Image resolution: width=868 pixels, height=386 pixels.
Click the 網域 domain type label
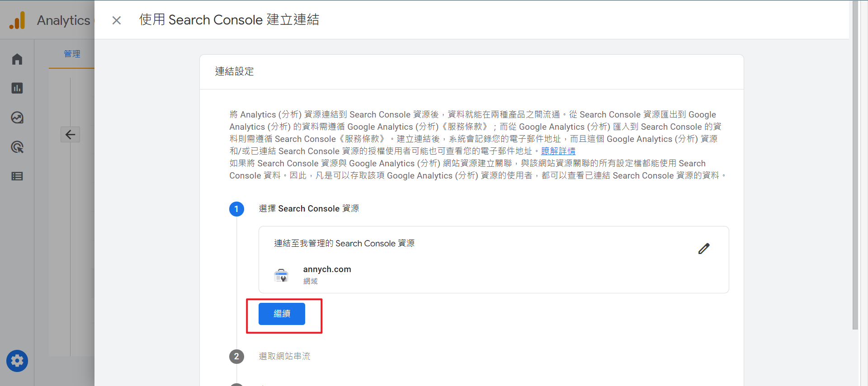click(x=310, y=281)
